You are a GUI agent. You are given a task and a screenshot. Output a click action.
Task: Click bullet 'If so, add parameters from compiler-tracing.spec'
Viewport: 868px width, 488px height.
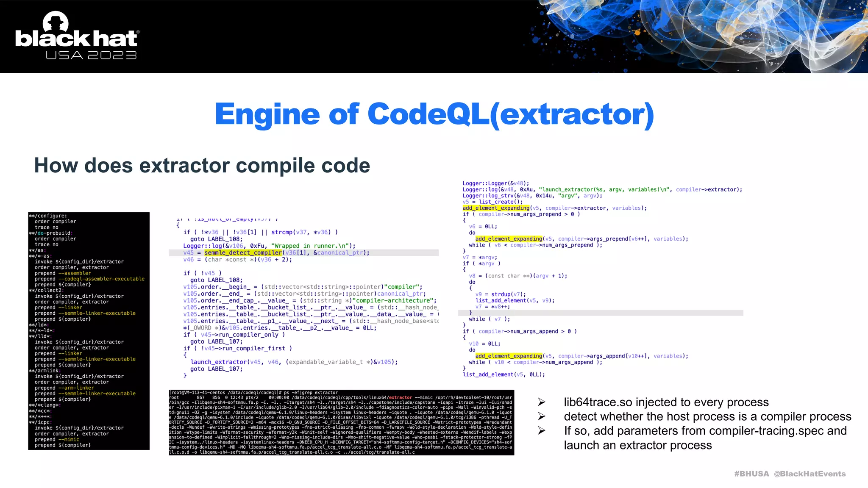tap(705, 438)
